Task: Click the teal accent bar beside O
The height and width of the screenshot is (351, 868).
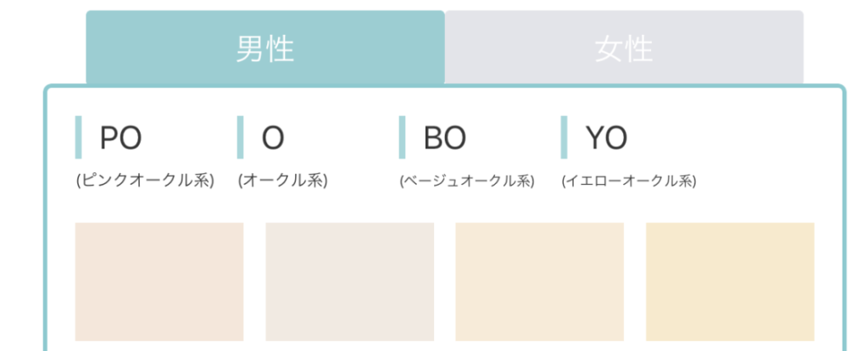Action: 240,137
